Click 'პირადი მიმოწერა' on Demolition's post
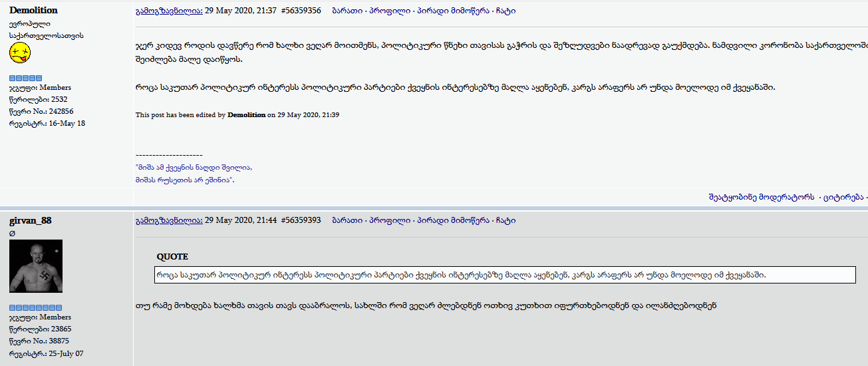 click(453, 11)
